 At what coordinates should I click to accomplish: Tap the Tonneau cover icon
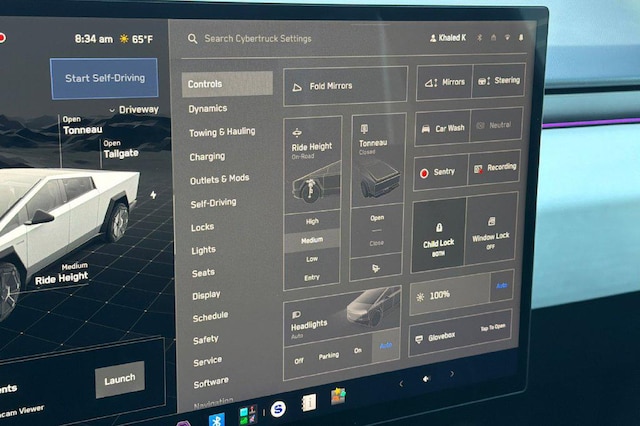(364, 129)
